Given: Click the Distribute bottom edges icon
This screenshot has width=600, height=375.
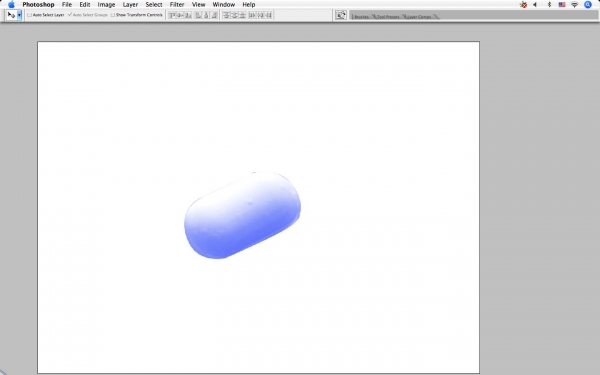Looking at the screenshot, I should coord(242,15).
